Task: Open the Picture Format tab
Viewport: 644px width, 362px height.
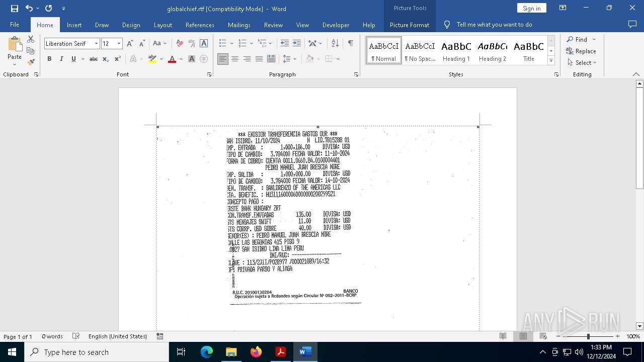Action: tap(410, 25)
